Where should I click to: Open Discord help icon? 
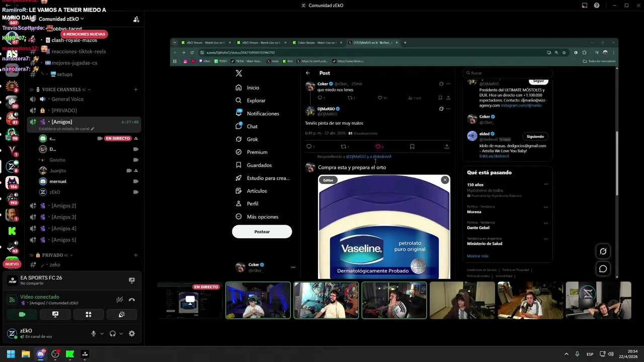tap(597, 6)
